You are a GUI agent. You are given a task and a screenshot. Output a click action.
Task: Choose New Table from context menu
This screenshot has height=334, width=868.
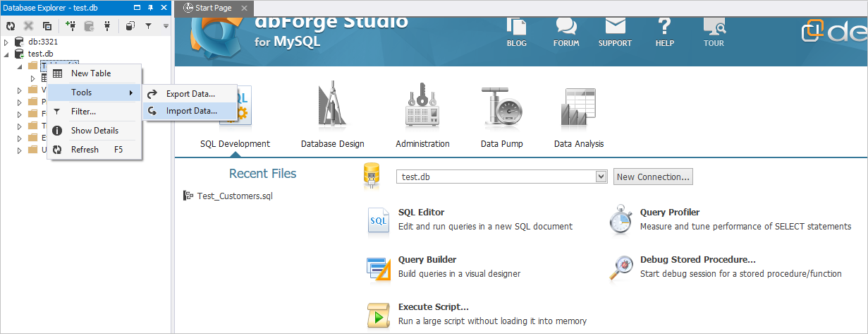point(94,73)
